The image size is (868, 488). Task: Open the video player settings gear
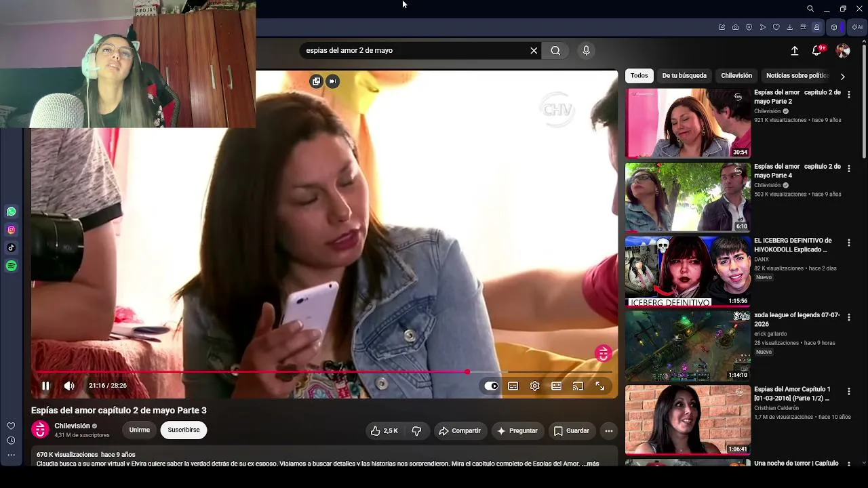pos(535,386)
